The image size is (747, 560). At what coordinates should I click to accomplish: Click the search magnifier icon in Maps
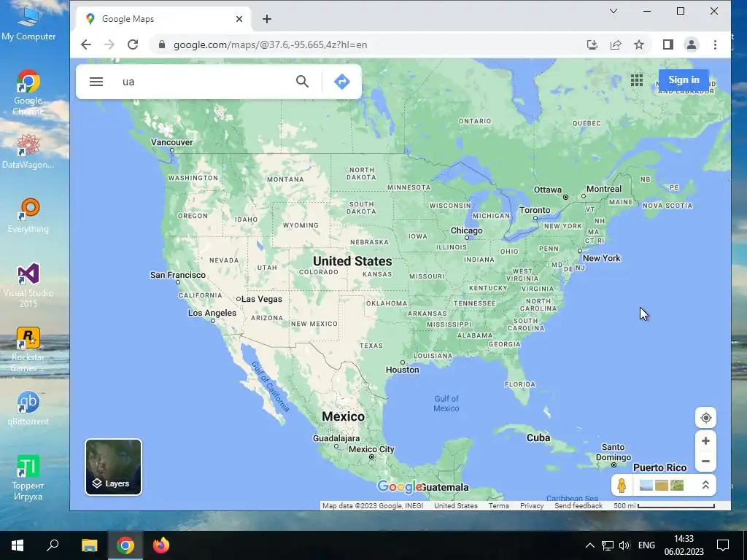click(302, 82)
